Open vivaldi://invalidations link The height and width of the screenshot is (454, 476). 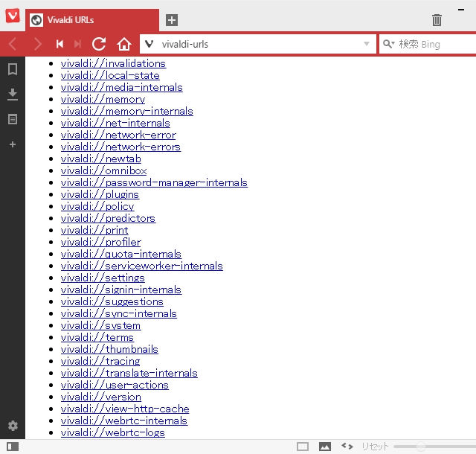click(x=113, y=63)
